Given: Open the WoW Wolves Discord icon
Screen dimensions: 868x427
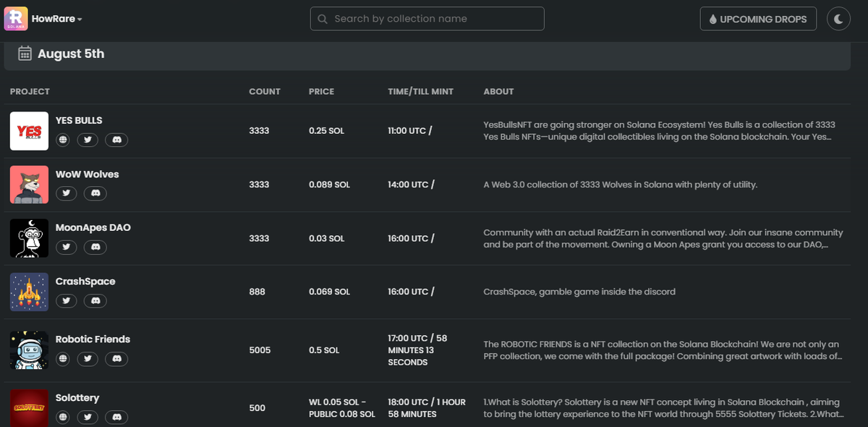Looking at the screenshot, I should pos(95,193).
